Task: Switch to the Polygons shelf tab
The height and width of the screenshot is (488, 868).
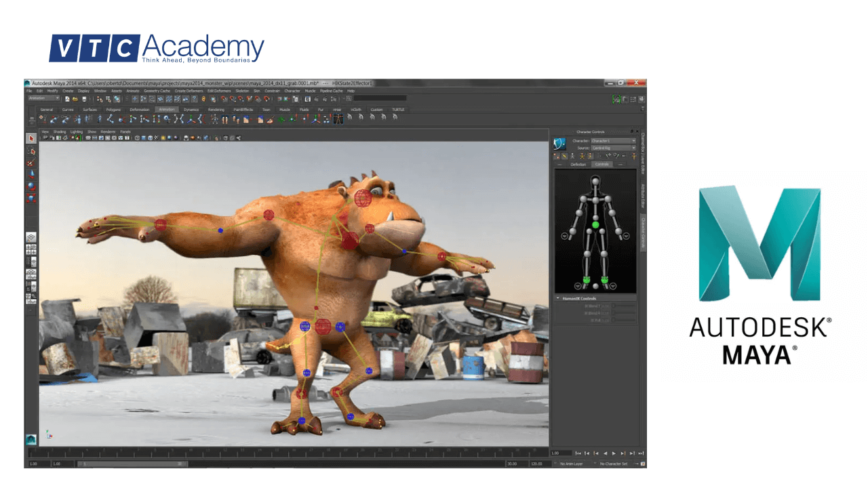Action: point(113,109)
